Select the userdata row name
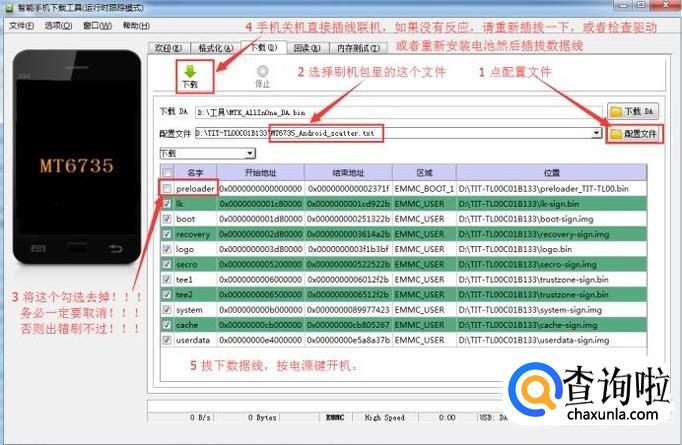 (193, 340)
